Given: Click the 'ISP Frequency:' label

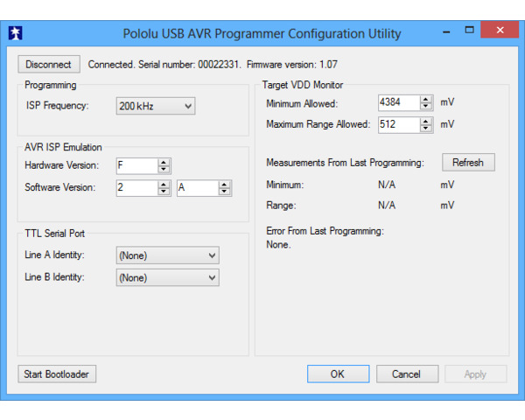Looking at the screenshot, I should [x=57, y=106].
